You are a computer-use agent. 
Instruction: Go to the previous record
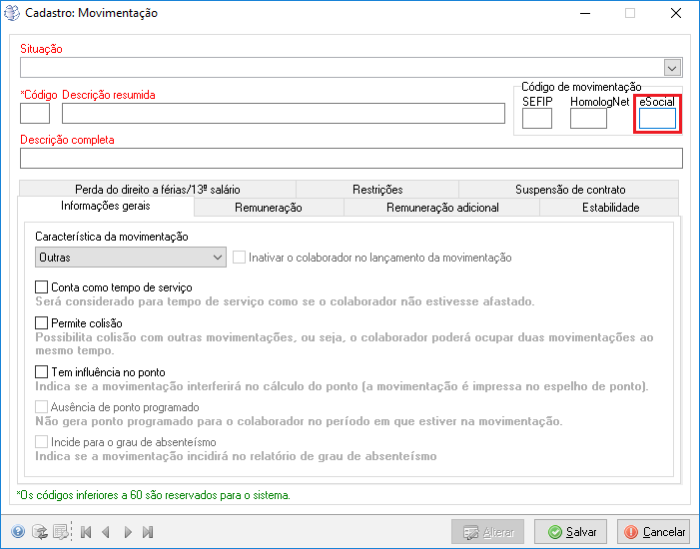click(106, 532)
